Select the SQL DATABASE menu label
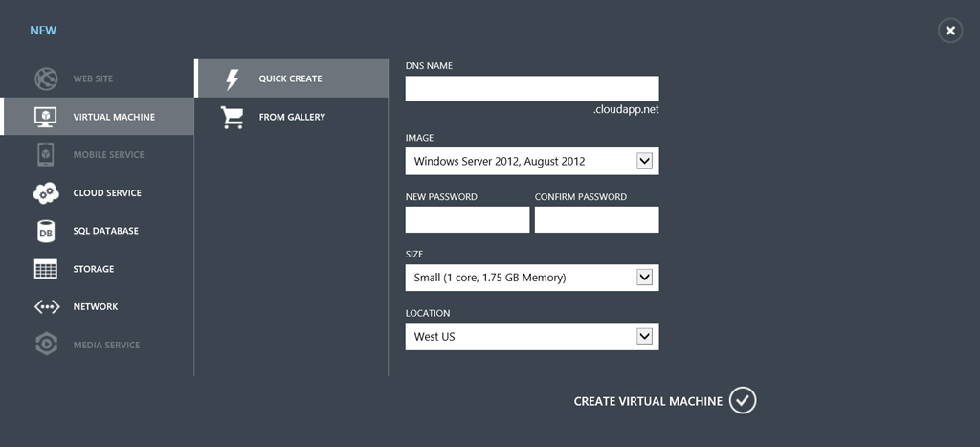 (105, 231)
